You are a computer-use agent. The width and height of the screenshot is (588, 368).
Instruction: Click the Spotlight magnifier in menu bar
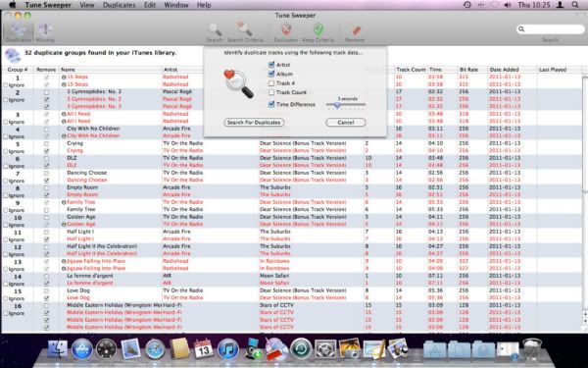[575, 5]
